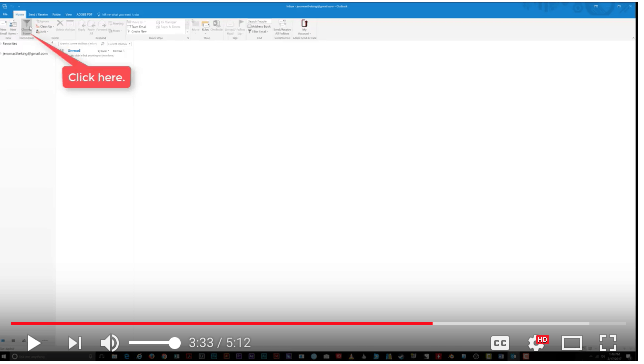
Task: Select the Create New quick step
Action: coord(137,31)
